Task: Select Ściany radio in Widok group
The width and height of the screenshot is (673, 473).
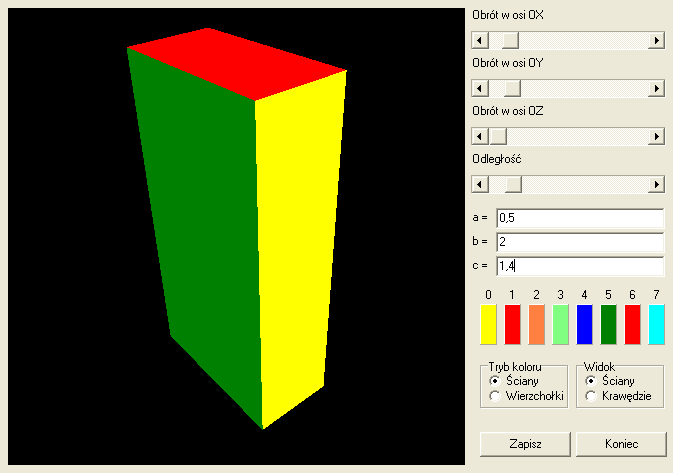Action: [x=591, y=381]
